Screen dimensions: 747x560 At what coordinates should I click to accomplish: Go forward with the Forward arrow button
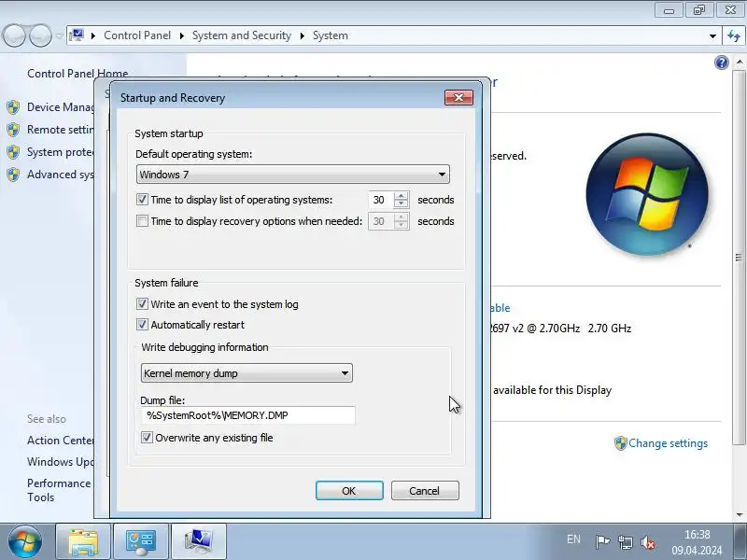pos(40,35)
